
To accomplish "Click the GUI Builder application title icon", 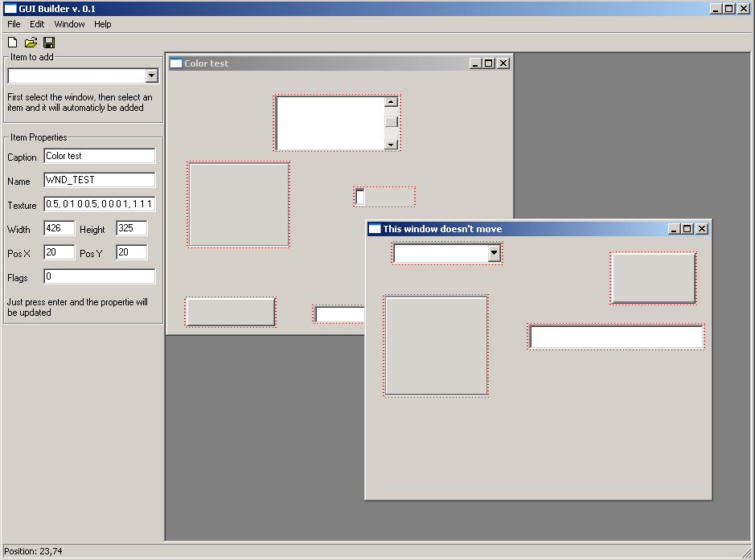I will 10,9.
